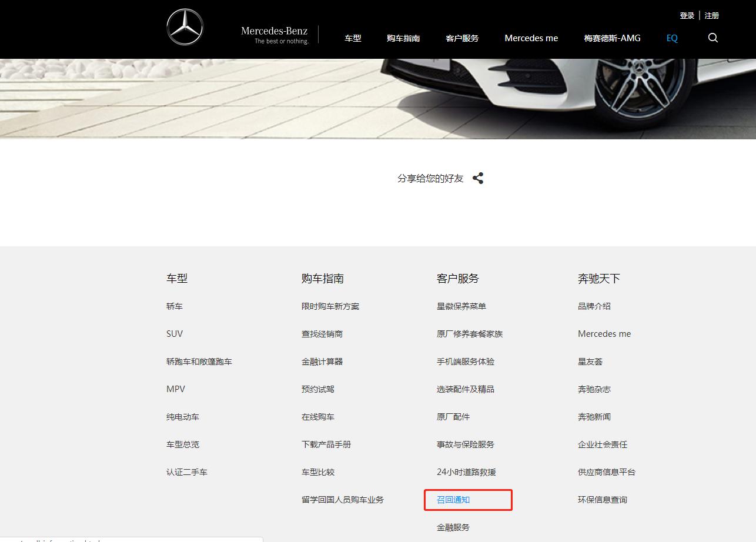756x542 pixels.
Task: Open the 品牌介绍 link
Action: click(x=594, y=306)
